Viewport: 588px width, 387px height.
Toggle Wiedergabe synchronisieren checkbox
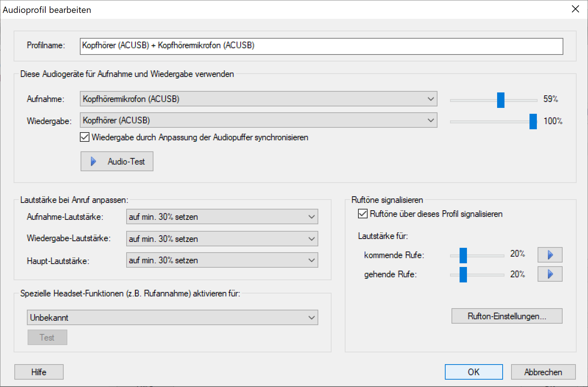(85, 137)
